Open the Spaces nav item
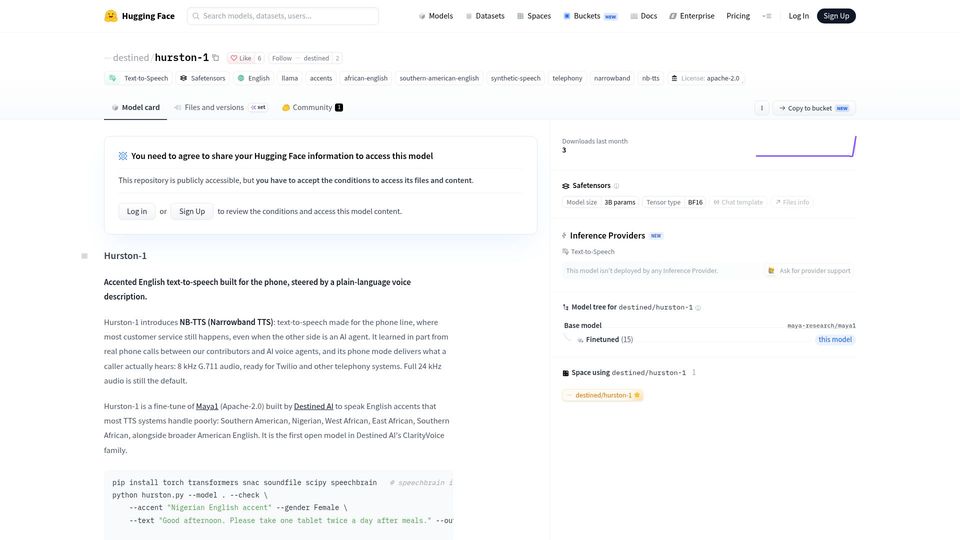 pos(534,16)
